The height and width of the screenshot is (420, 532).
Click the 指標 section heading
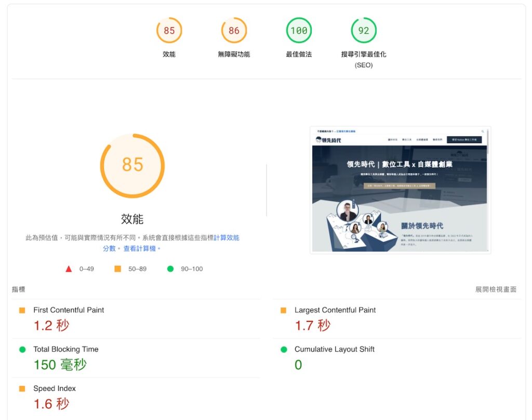pos(18,290)
